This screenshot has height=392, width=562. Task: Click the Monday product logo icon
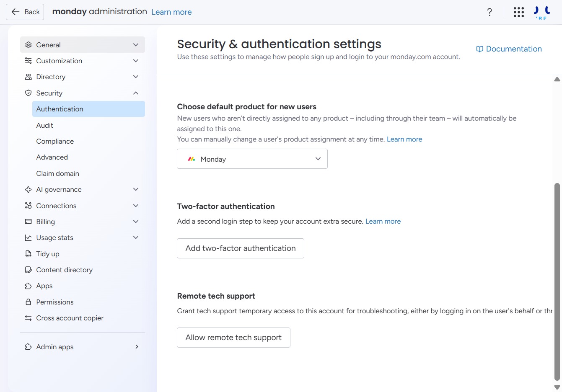click(x=192, y=159)
